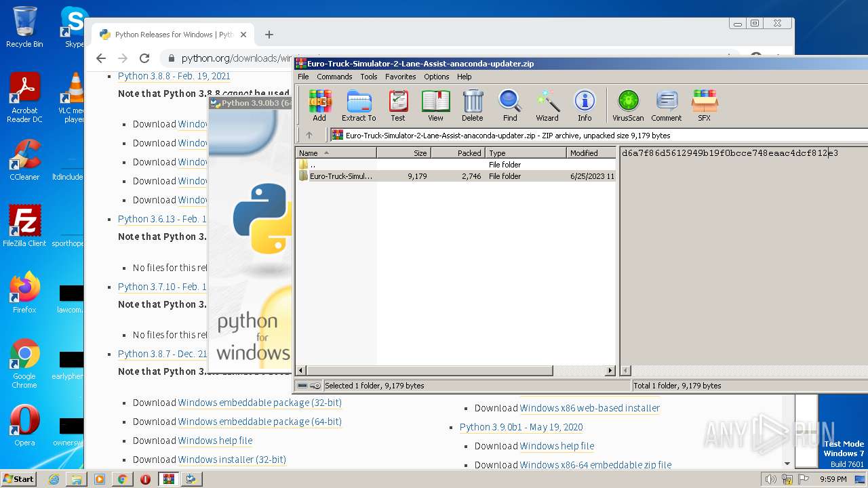The image size is (868, 488).
Task: Start VirusScan on the archive
Action: pos(628,106)
